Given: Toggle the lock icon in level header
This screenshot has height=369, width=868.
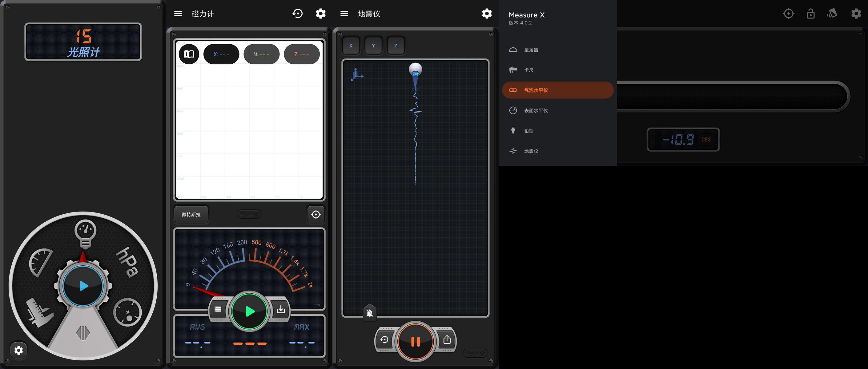Looking at the screenshot, I should 811,14.
